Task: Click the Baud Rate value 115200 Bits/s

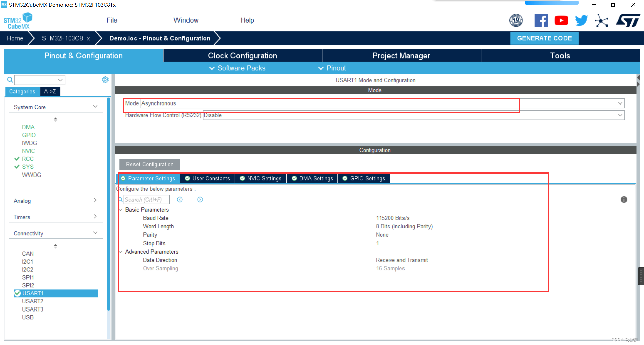Action: [393, 218]
